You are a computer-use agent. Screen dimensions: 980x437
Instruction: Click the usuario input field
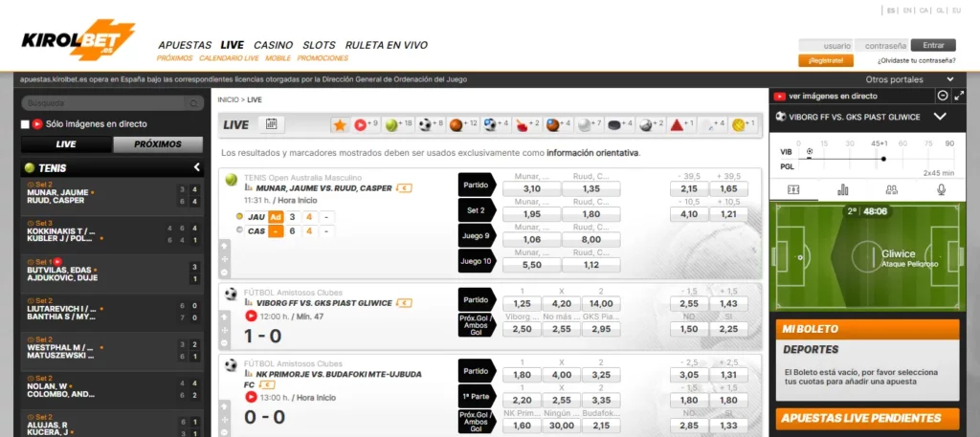[x=826, y=45]
